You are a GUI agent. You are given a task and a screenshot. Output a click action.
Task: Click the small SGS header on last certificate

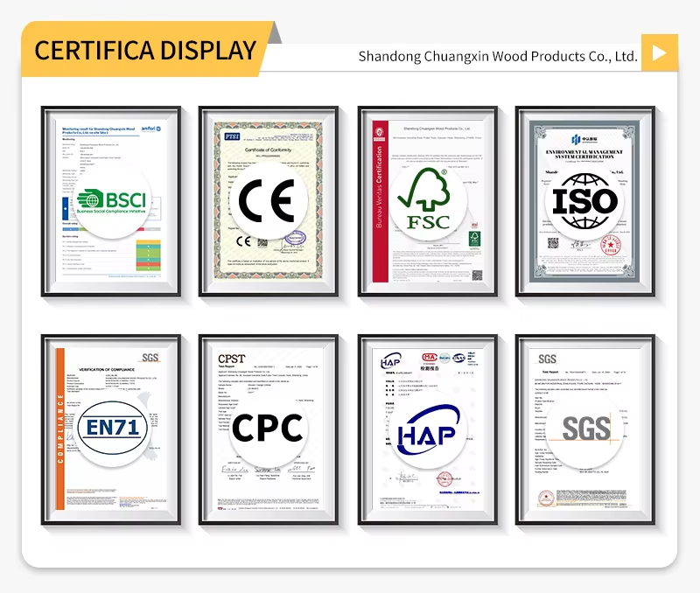[x=548, y=359]
